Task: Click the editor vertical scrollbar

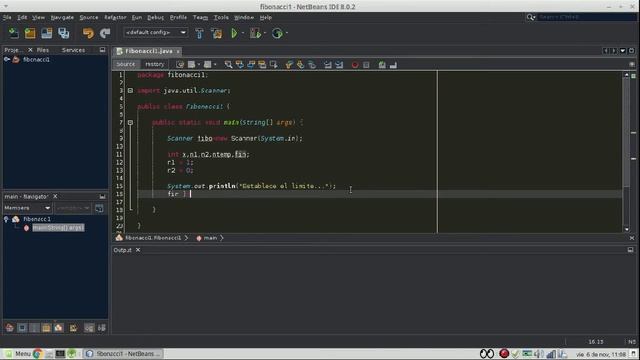Action: (x=627, y=152)
